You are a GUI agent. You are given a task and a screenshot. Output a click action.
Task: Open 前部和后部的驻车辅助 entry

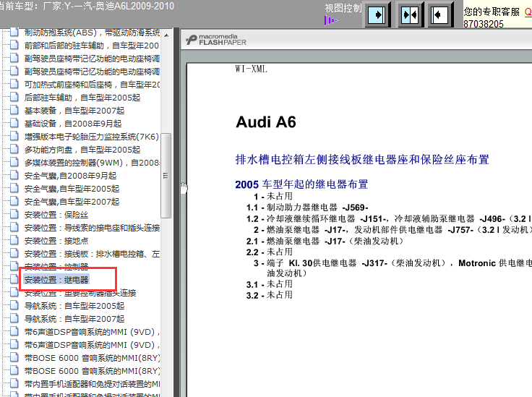coord(91,46)
